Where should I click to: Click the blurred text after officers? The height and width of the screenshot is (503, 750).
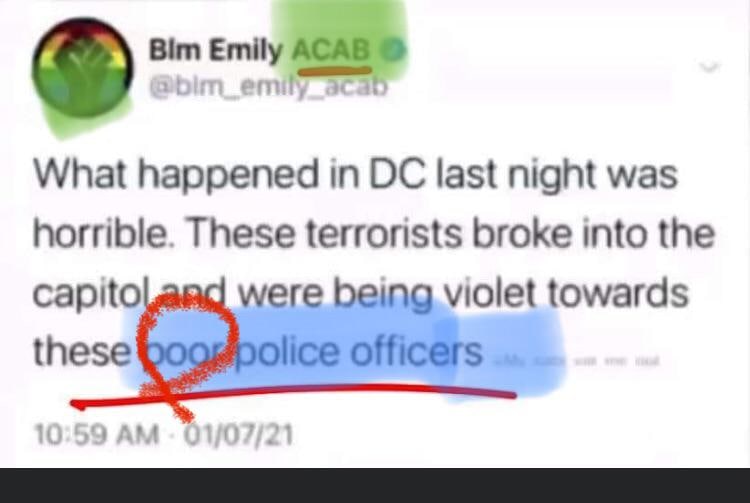point(576,361)
